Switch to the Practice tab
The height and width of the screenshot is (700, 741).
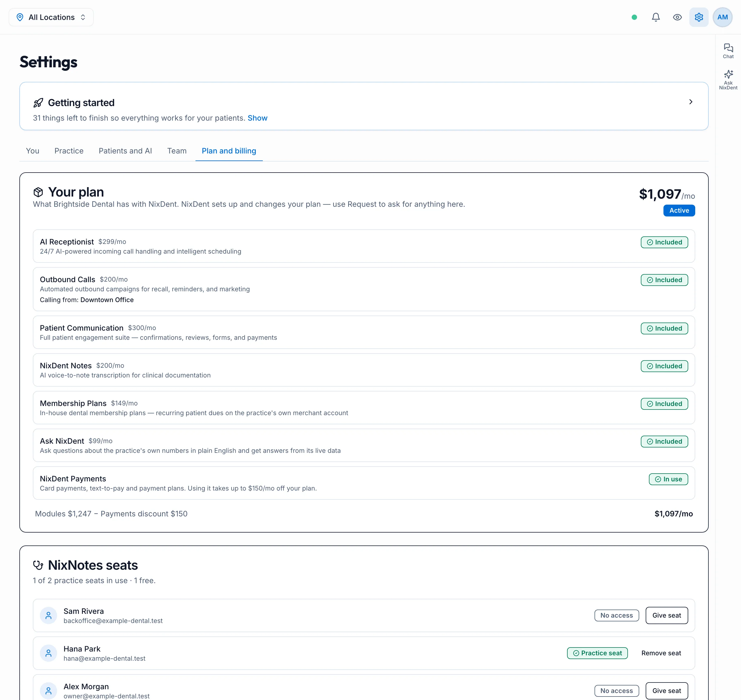pyautogui.click(x=69, y=151)
